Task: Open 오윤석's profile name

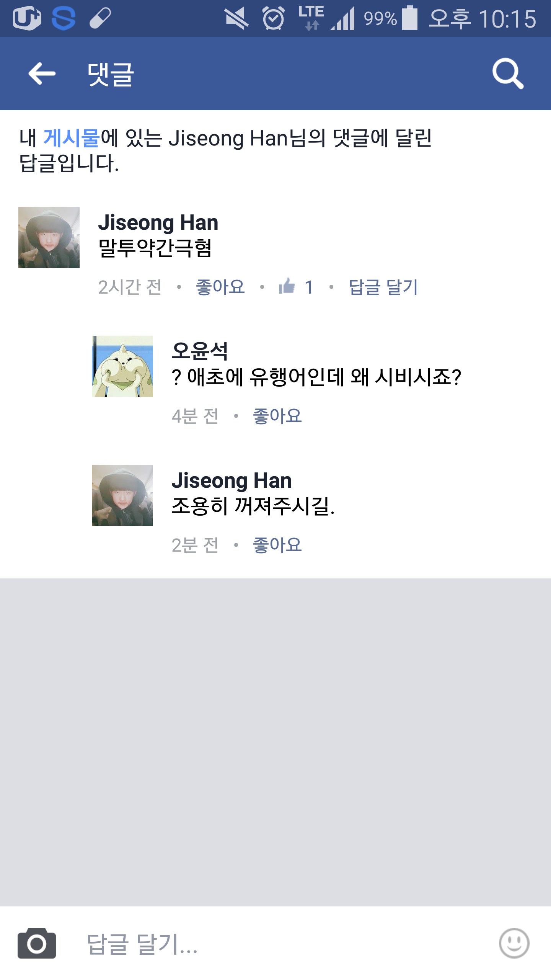Action: [200, 351]
